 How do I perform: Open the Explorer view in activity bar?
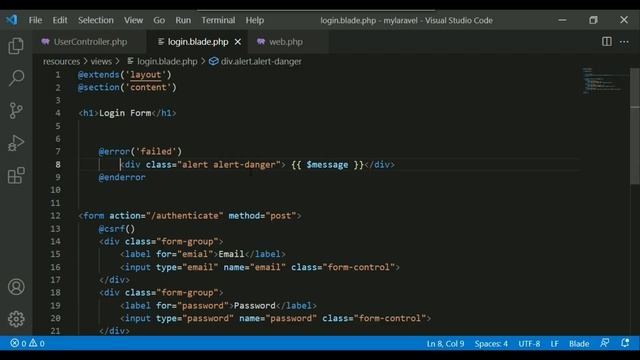pyautogui.click(x=16, y=46)
